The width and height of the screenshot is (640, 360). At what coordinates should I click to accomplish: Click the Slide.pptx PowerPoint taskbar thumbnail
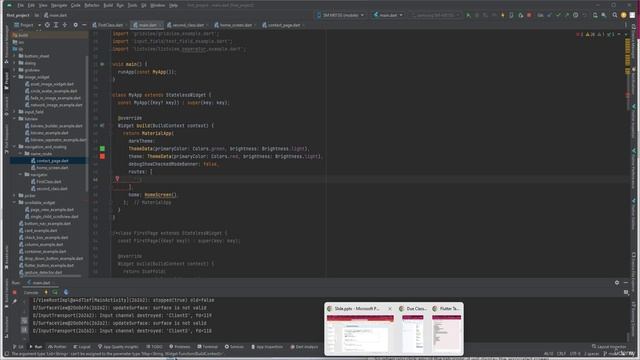360,329
